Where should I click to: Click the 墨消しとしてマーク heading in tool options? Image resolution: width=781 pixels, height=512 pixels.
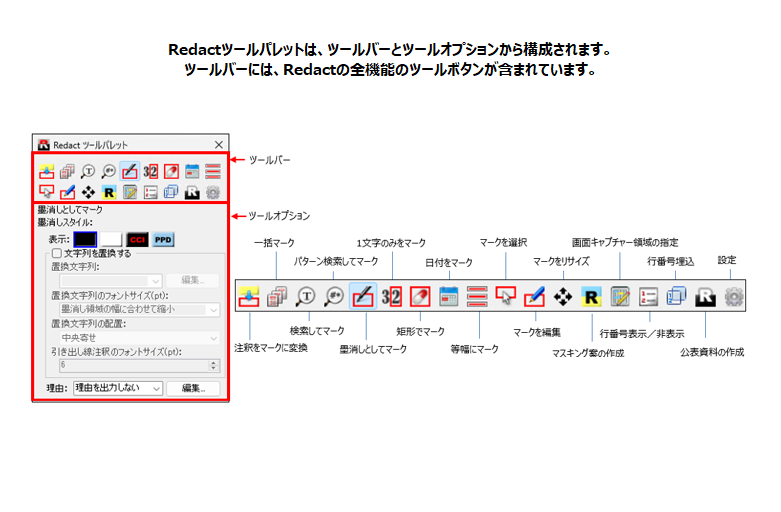pos(70,210)
